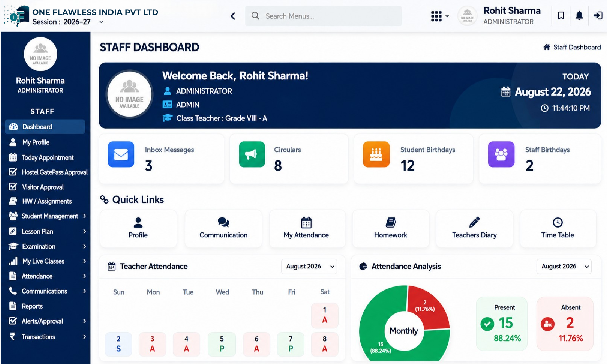Expand the Examination submenu chevron
Viewport: 607px width, 364px height.
tap(85, 246)
